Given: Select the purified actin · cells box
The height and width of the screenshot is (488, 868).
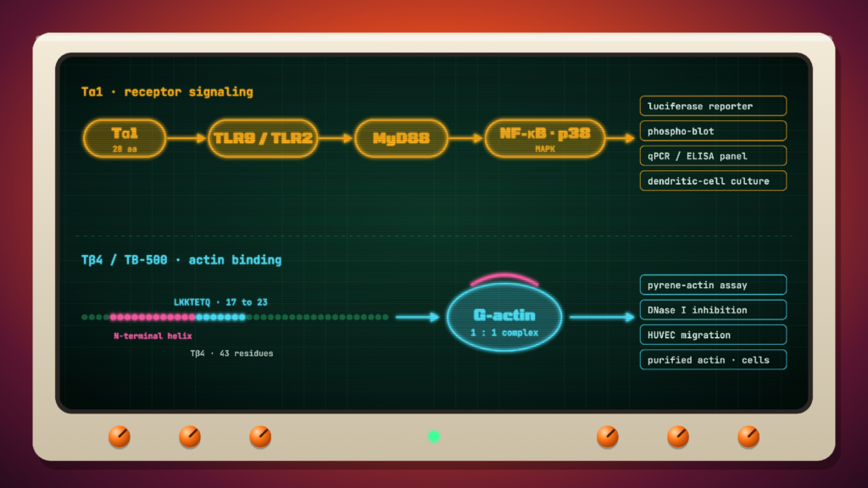Looking at the screenshot, I should click(x=713, y=359).
